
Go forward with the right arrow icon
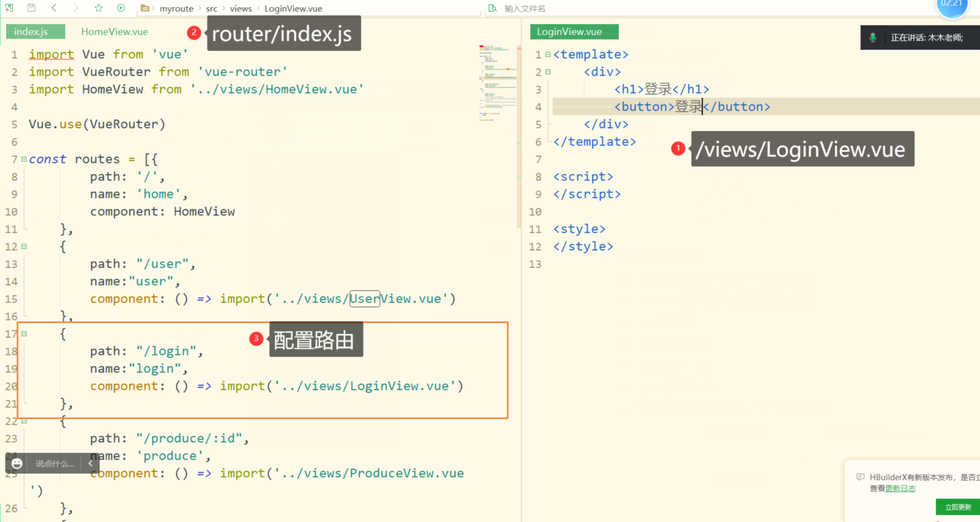[x=76, y=8]
